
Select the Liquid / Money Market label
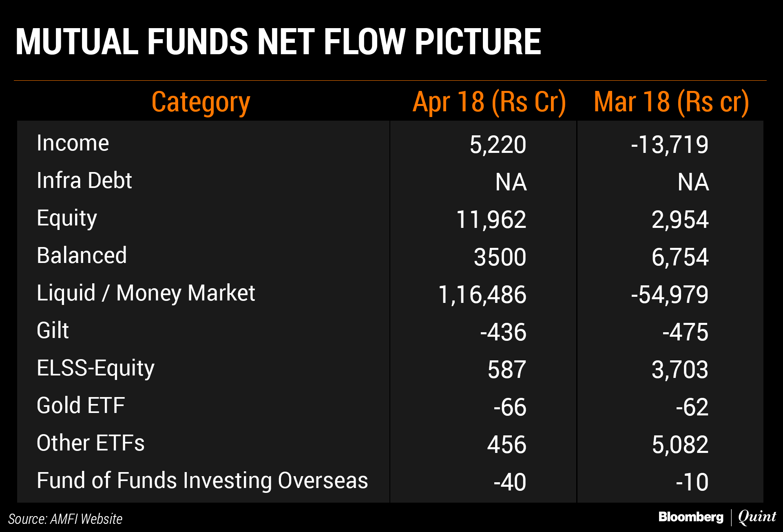[146, 293]
